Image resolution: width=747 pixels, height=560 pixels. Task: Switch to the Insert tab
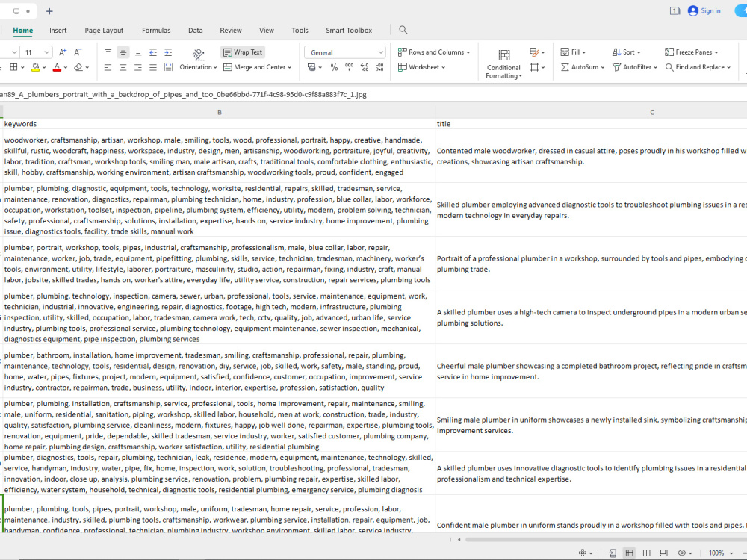click(58, 31)
